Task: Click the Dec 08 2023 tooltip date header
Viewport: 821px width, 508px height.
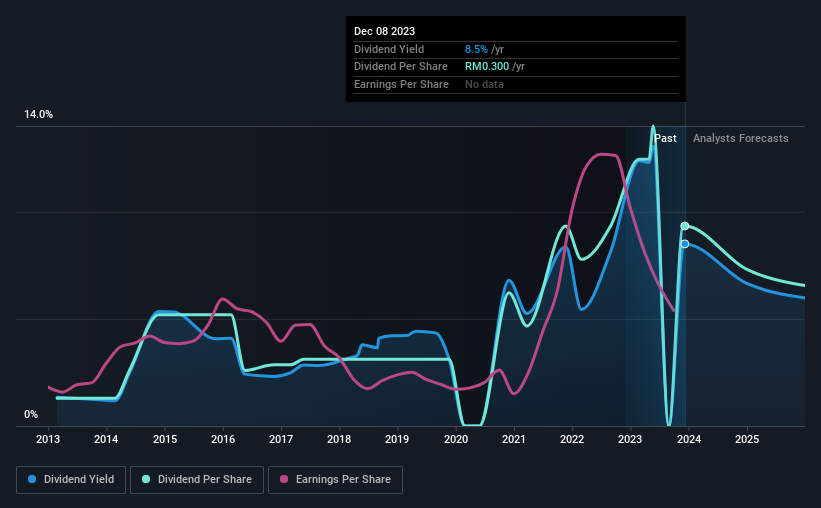Action: [x=384, y=31]
